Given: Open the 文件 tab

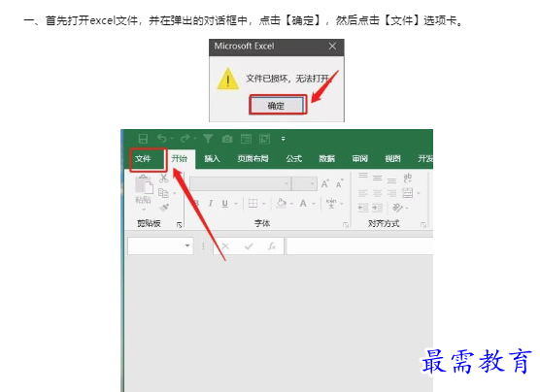Looking at the screenshot, I should point(143,159).
